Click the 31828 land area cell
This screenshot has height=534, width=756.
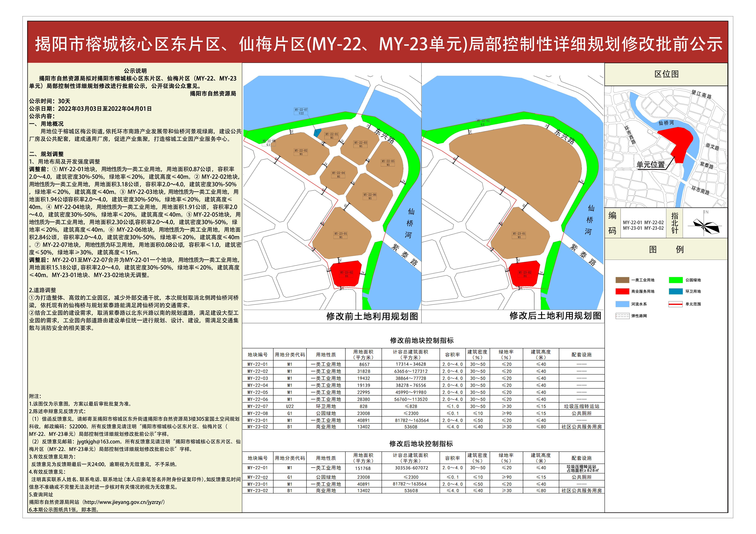click(364, 371)
